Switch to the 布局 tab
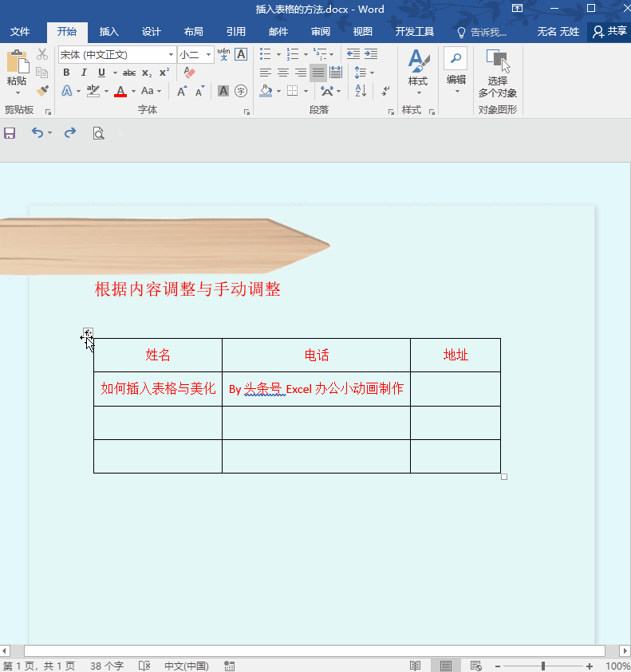This screenshot has height=672, width=631. point(193,32)
